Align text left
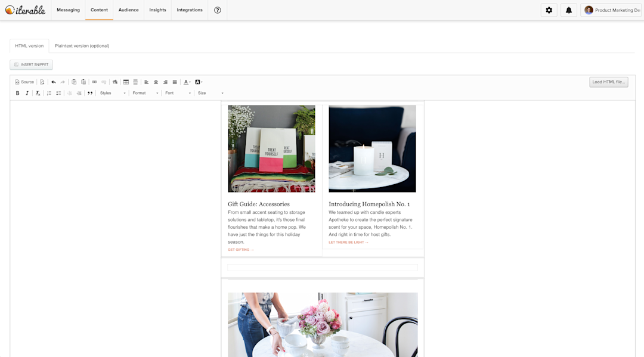 146,82
